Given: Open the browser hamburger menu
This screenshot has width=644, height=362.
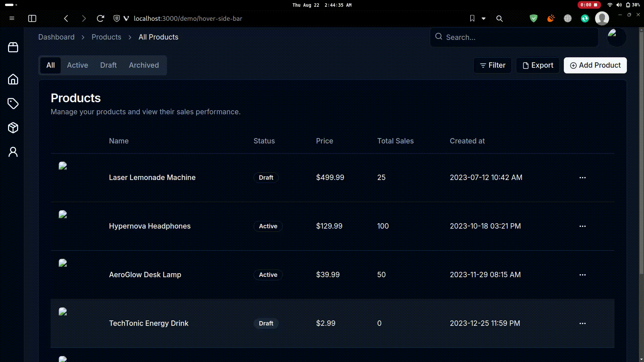Looking at the screenshot, I should [x=12, y=18].
